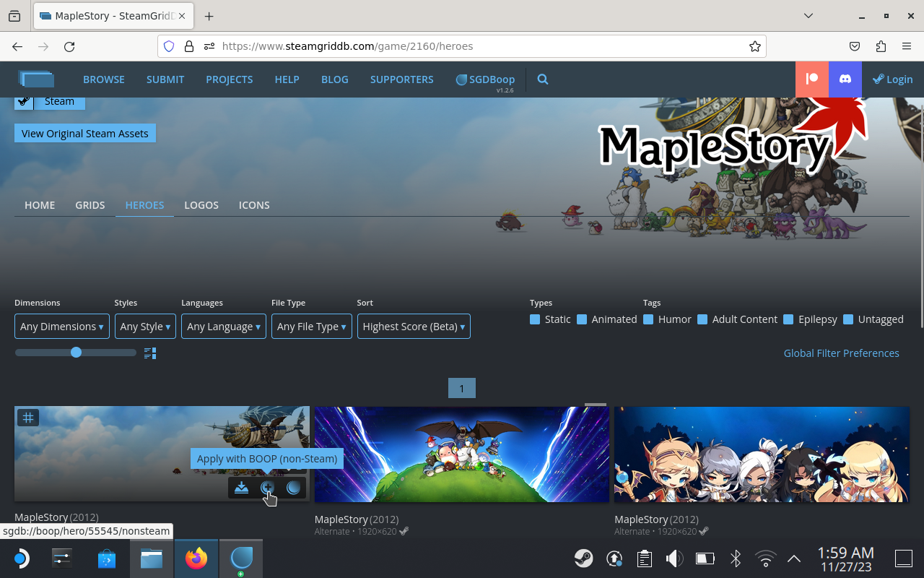
Task: Open the volume tray icon
Action: tap(674, 558)
